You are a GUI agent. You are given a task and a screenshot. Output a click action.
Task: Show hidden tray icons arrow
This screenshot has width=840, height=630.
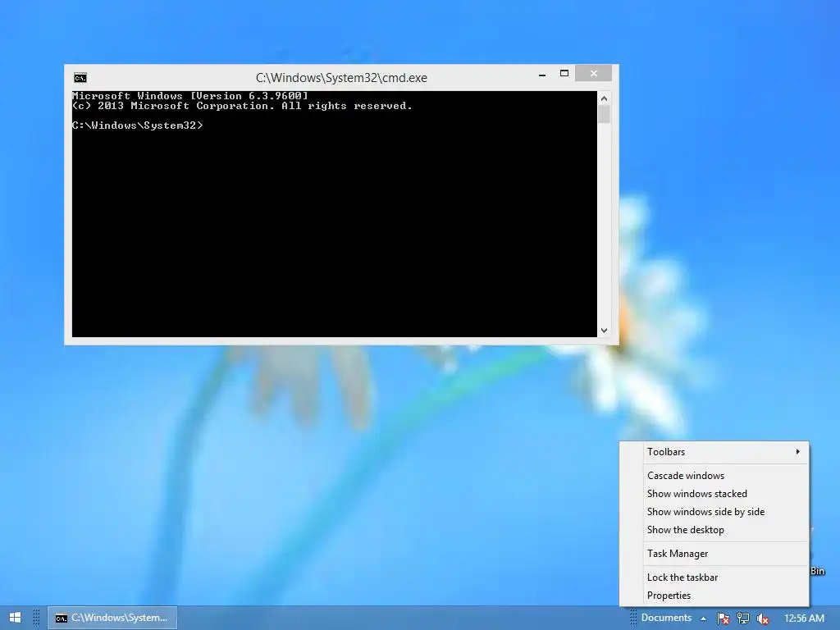pyautogui.click(x=703, y=619)
